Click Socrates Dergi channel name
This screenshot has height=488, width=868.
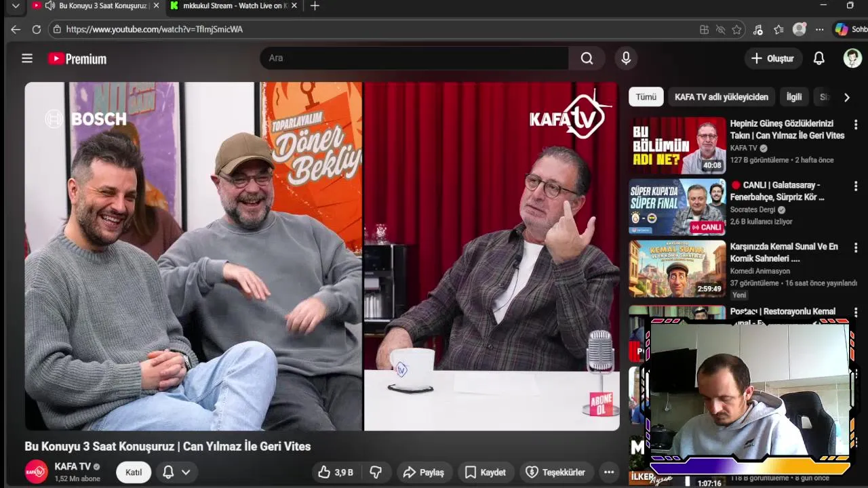click(x=753, y=209)
